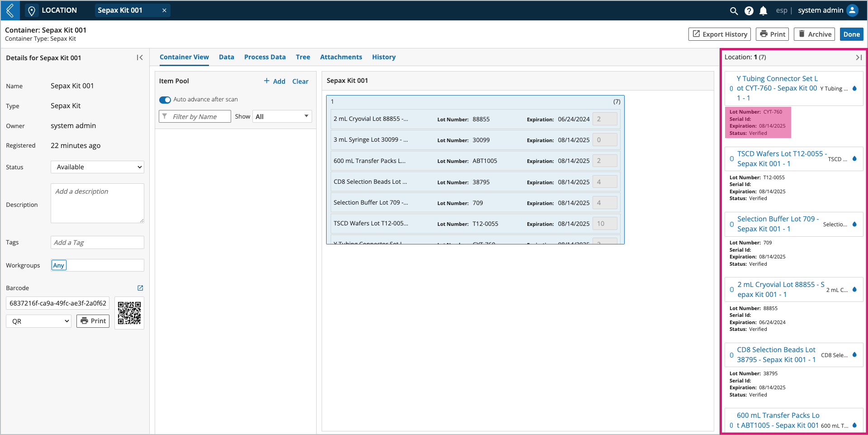Open barcode external link icon
This screenshot has height=435, width=868.
pos(140,288)
